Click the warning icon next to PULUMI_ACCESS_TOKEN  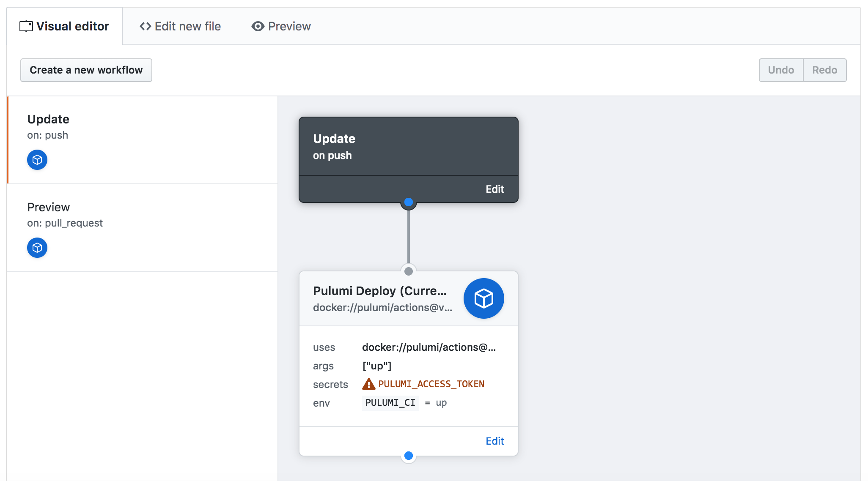click(369, 384)
